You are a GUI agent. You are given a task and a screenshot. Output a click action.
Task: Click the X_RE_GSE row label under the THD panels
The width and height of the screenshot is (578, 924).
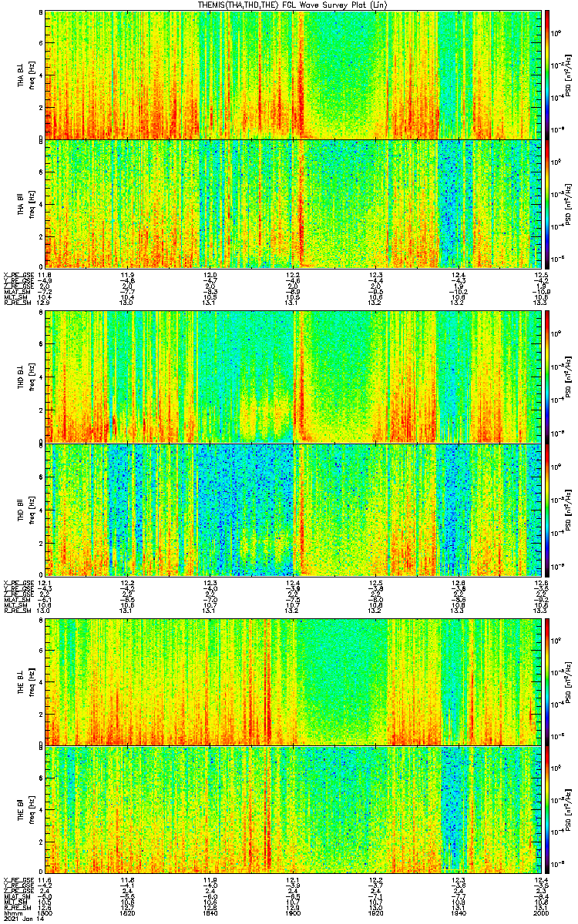pos(17,582)
